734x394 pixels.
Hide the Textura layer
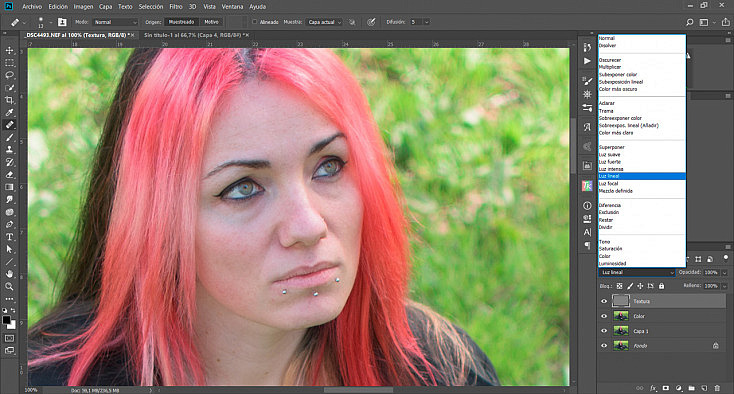click(x=604, y=301)
